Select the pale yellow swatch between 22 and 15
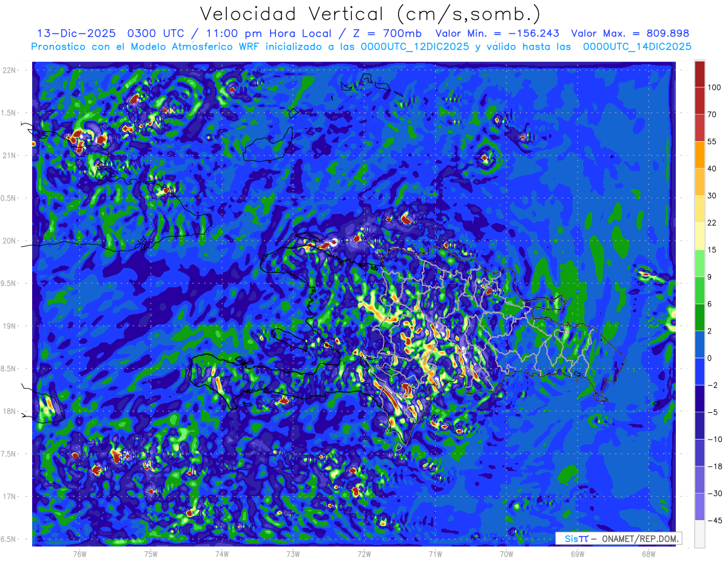 [699, 236]
